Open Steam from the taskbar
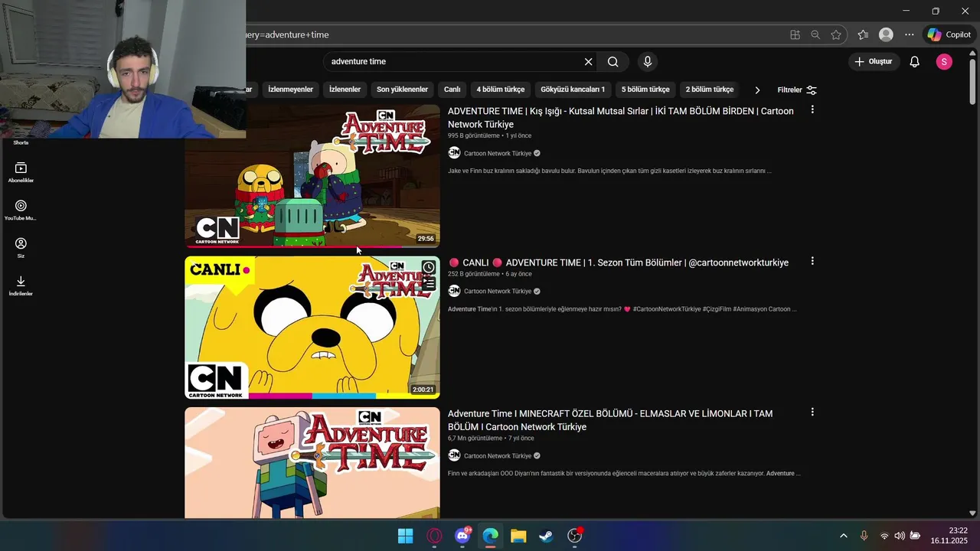 click(546, 536)
